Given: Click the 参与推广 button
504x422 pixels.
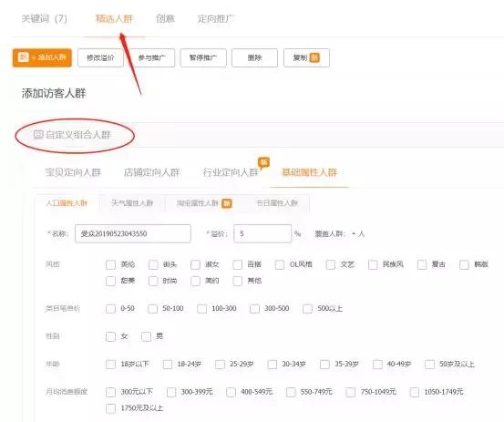Looking at the screenshot, I should (152, 57).
